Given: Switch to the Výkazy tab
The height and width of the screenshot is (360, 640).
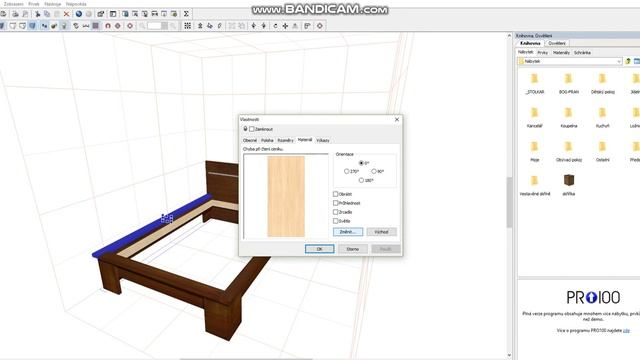Looking at the screenshot, I should 322,140.
